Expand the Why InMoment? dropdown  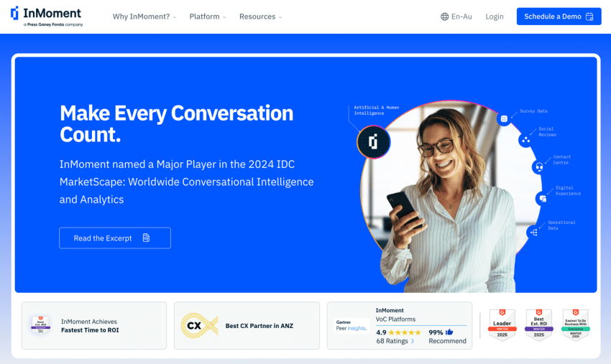[x=144, y=17]
